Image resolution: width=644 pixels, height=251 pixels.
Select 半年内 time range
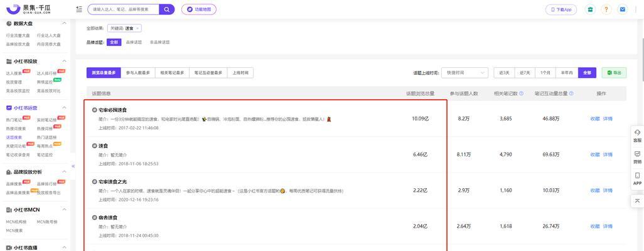pos(567,73)
